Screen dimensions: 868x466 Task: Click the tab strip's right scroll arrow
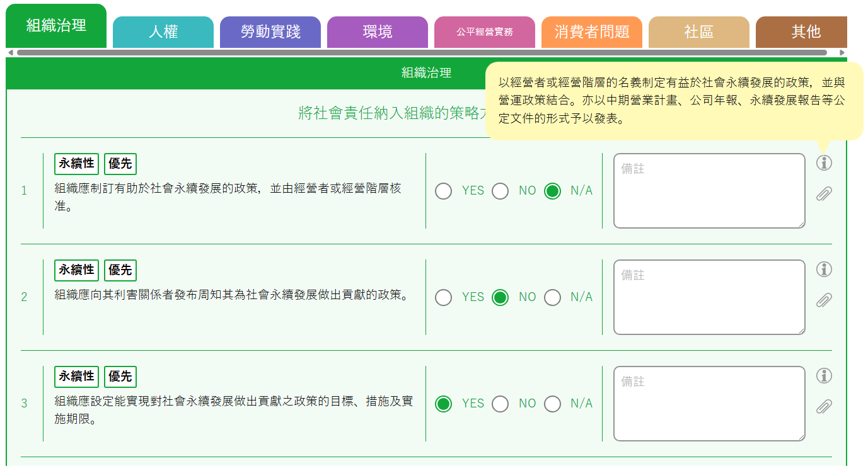842,52
